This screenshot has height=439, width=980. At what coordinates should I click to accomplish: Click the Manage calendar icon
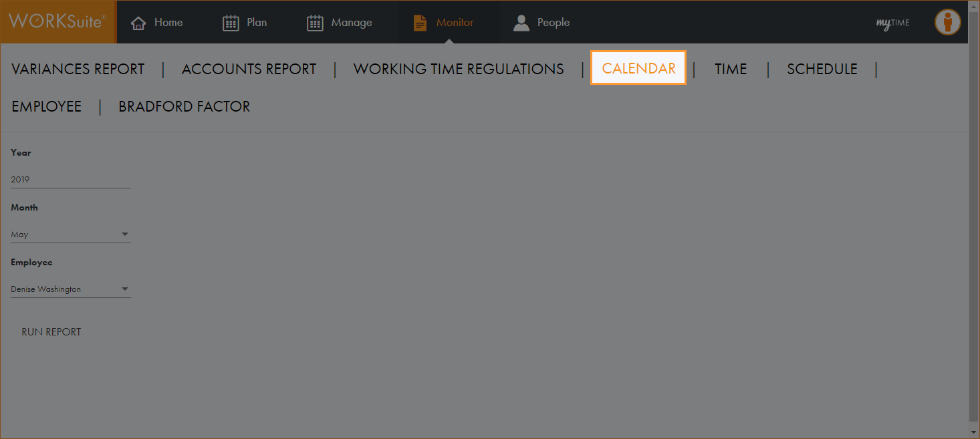[315, 23]
